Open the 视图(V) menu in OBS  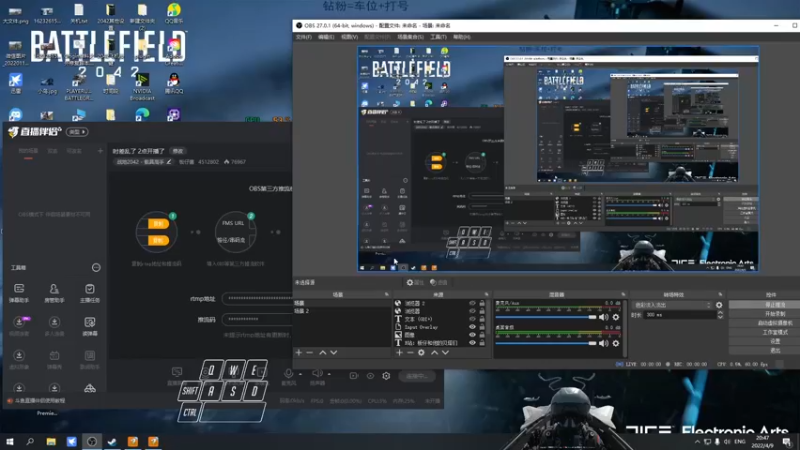(x=349, y=37)
